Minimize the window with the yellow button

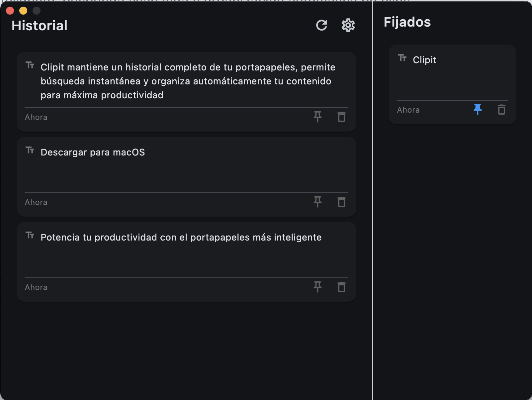23,11
